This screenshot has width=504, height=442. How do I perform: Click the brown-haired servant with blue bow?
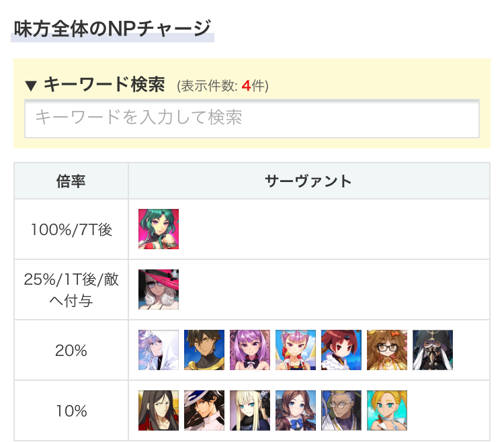[296, 410]
